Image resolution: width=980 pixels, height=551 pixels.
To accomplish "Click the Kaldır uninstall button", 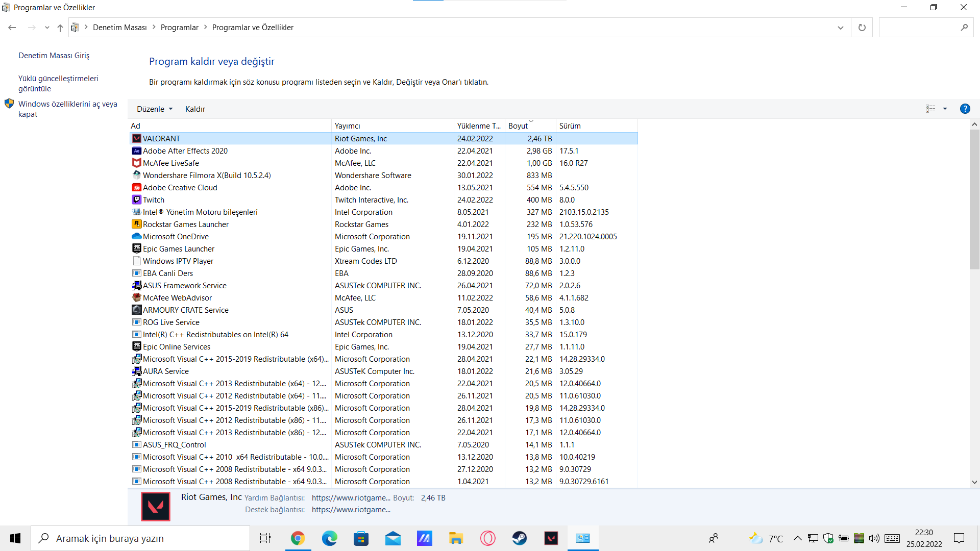I will click(x=195, y=109).
